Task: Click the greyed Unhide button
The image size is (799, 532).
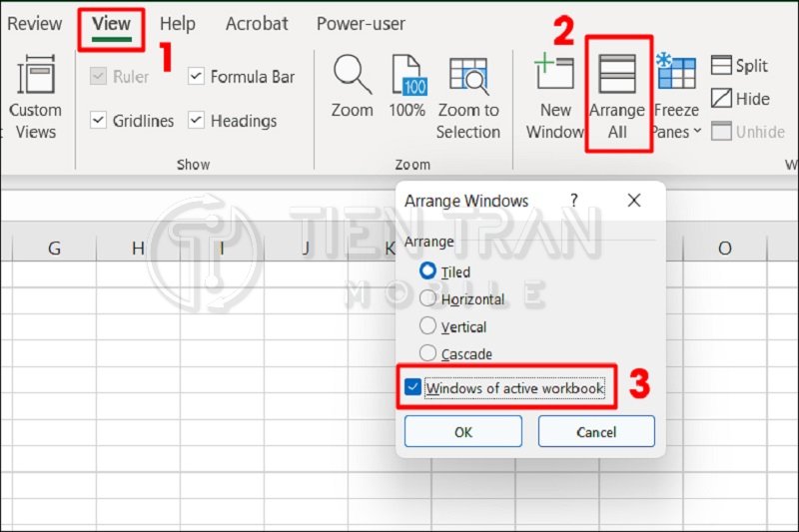Action: [x=748, y=132]
